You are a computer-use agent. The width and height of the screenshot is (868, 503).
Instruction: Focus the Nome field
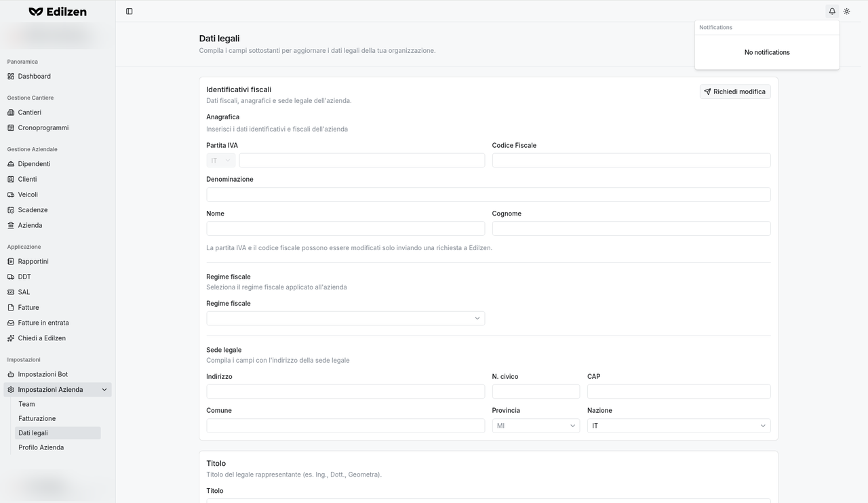(345, 228)
